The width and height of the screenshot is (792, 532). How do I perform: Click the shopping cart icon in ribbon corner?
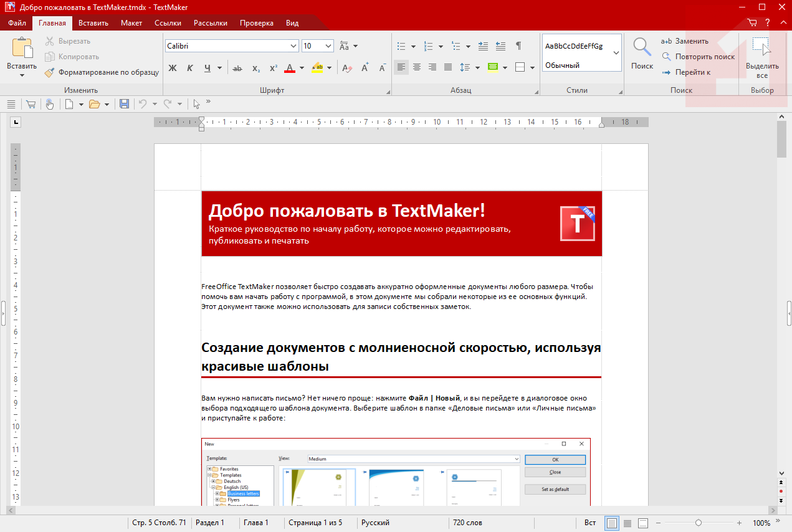(752, 23)
